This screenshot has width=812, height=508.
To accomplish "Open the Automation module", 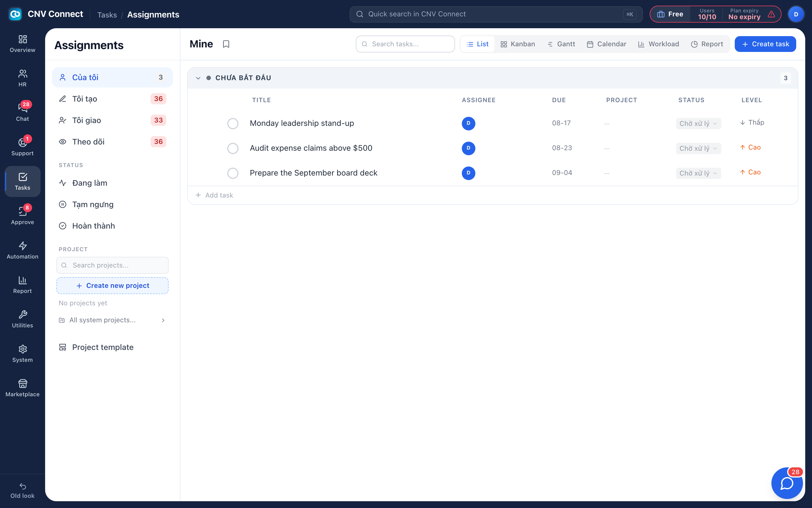I will tap(23, 251).
